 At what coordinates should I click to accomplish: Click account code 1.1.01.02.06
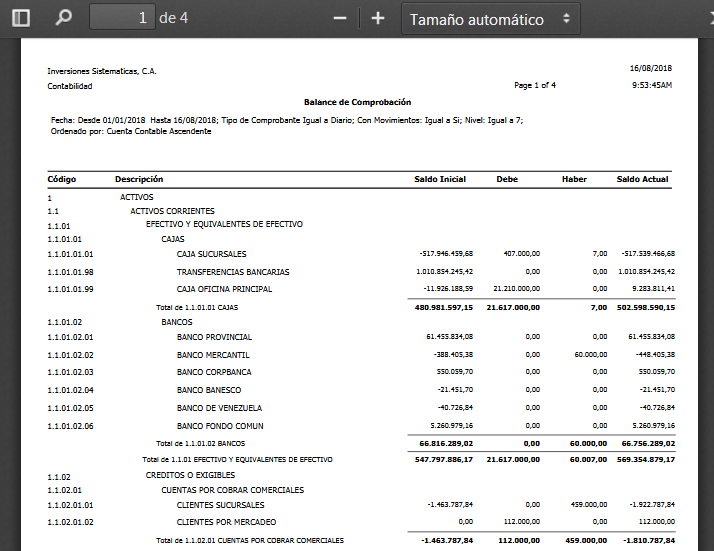[x=70, y=425]
